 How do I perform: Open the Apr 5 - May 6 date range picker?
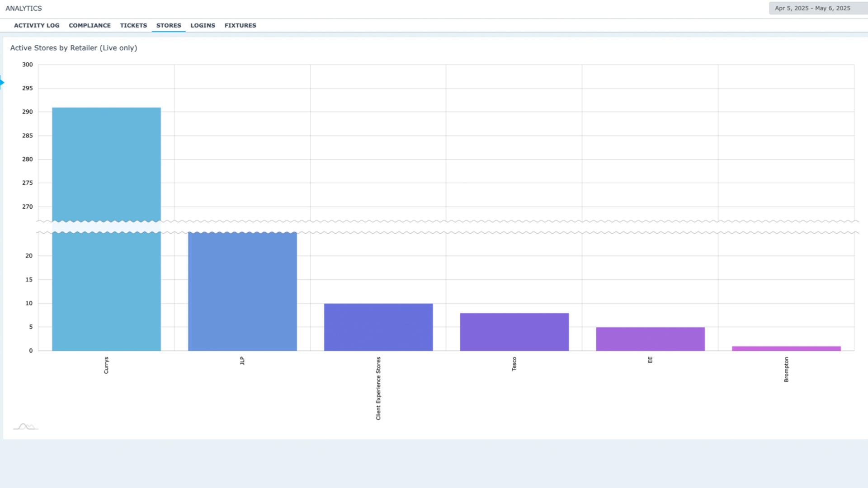[x=818, y=8]
